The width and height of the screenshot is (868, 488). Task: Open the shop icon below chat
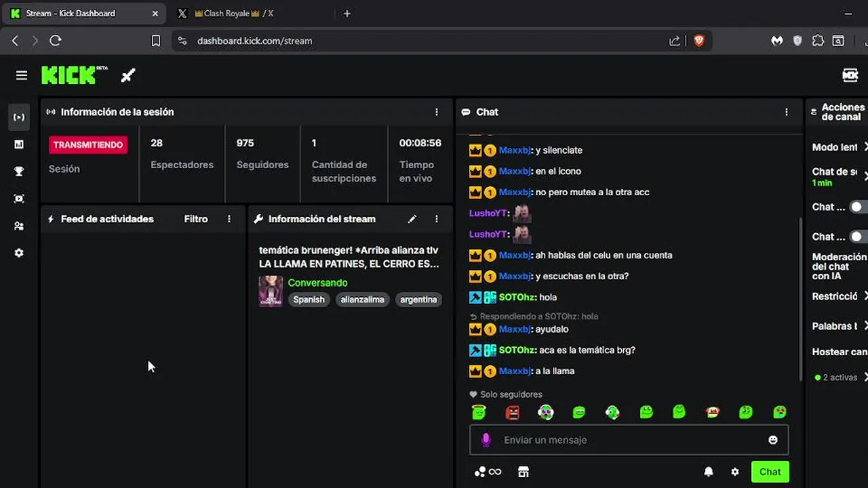523,472
